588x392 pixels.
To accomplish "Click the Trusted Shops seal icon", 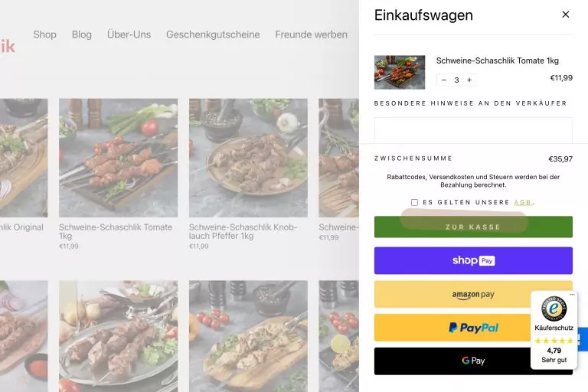I will click(554, 309).
